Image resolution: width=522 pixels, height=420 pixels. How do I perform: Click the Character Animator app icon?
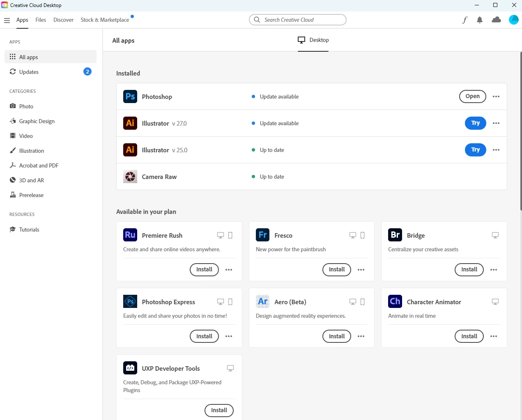(x=395, y=301)
